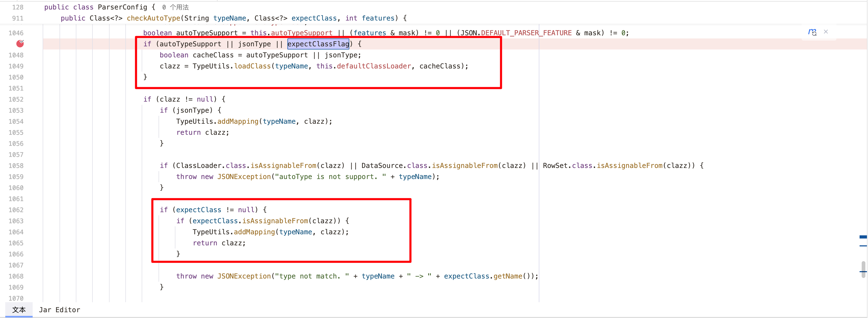Jump to the sticky checkAutoType method line
Image resolution: width=868 pixels, height=318 pixels.
point(153,18)
